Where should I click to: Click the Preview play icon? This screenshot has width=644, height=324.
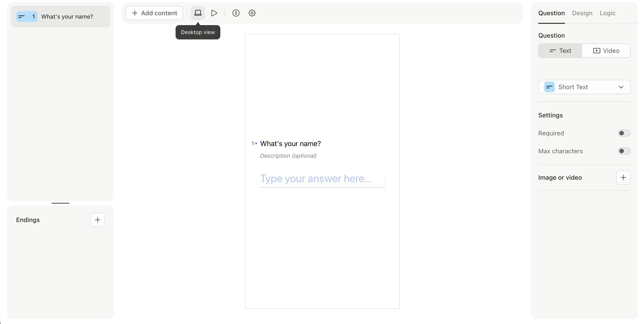(x=214, y=13)
